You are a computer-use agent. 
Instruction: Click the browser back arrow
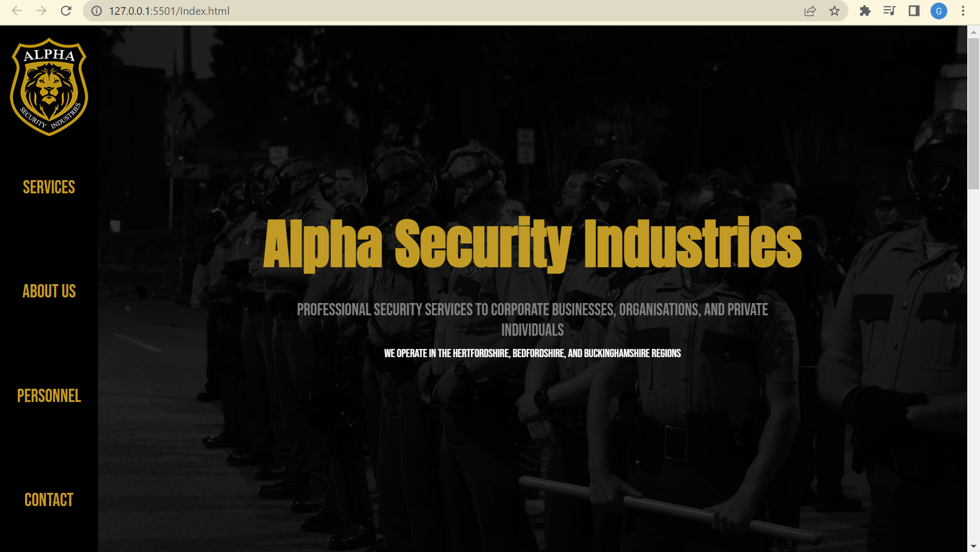17,11
